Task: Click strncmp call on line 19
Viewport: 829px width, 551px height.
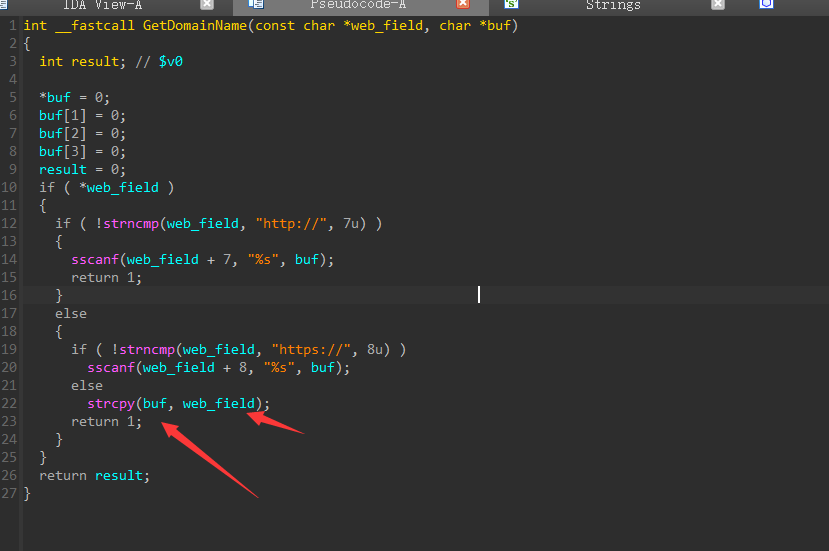Action: point(147,350)
